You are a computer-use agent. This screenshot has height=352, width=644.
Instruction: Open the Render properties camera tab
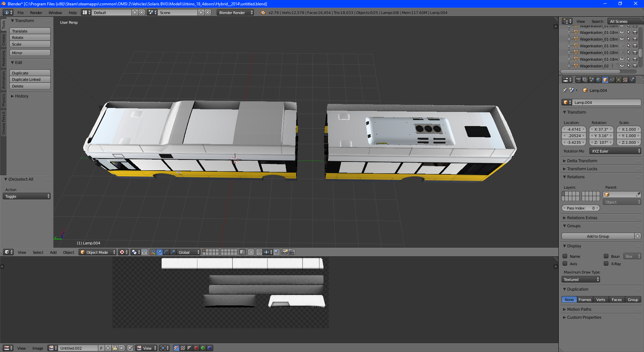point(578,80)
